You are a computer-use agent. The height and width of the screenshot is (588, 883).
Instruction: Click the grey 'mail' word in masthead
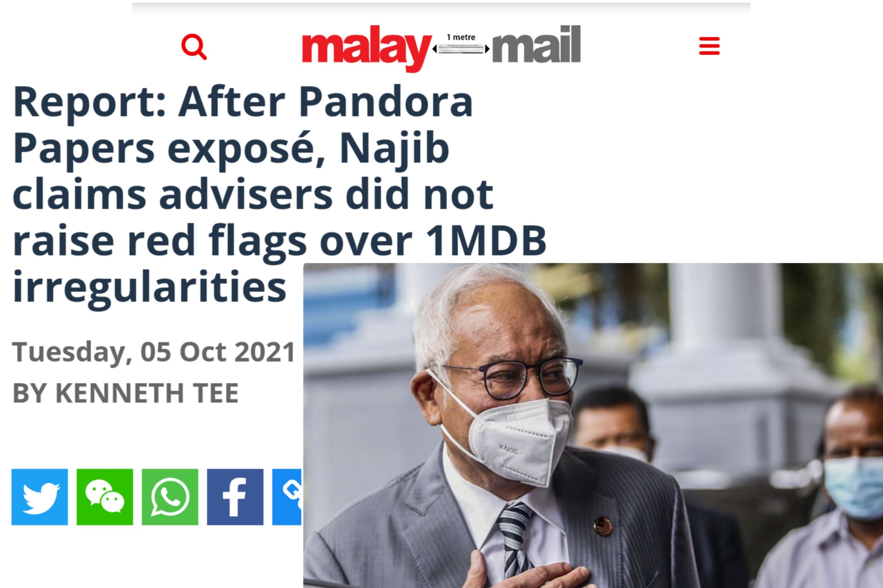(536, 44)
